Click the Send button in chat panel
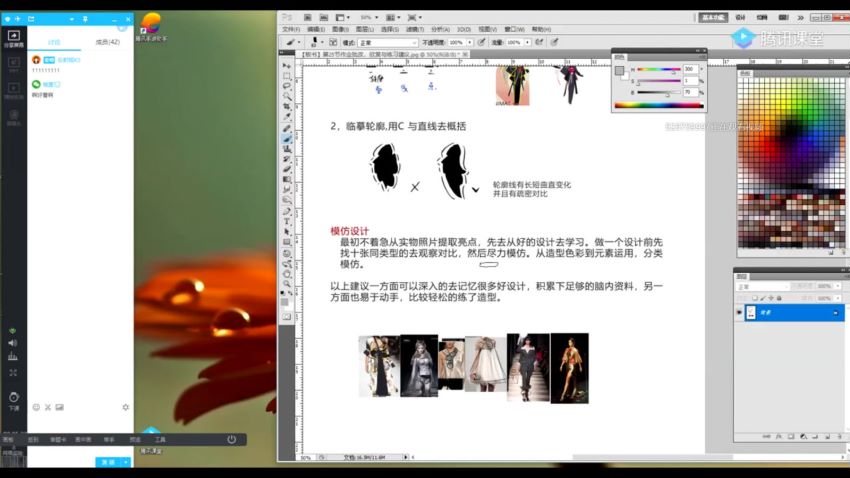Image resolution: width=850 pixels, height=478 pixels. [x=108, y=462]
